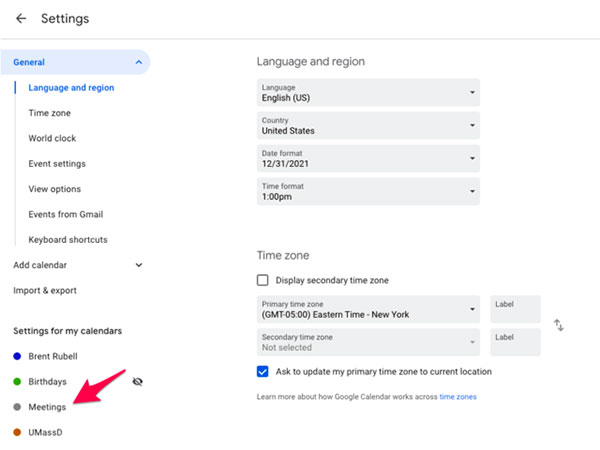Enable Display secondary time zone checkbox
The image size is (600, 450).
[263, 281]
